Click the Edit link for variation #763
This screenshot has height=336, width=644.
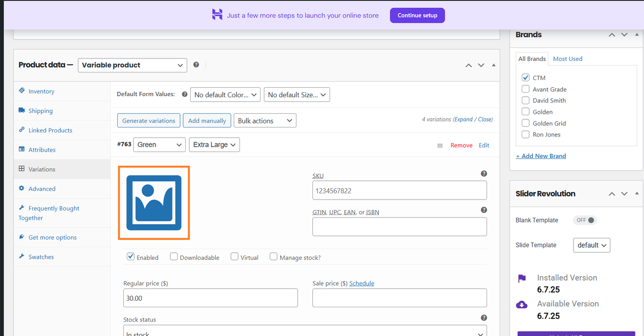(484, 145)
